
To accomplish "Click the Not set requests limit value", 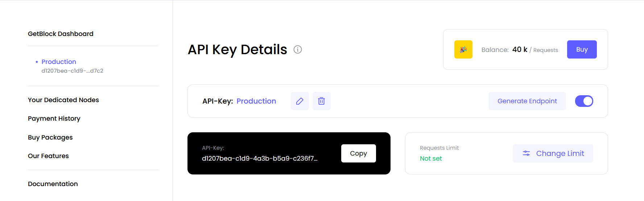I will click(x=431, y=158).
